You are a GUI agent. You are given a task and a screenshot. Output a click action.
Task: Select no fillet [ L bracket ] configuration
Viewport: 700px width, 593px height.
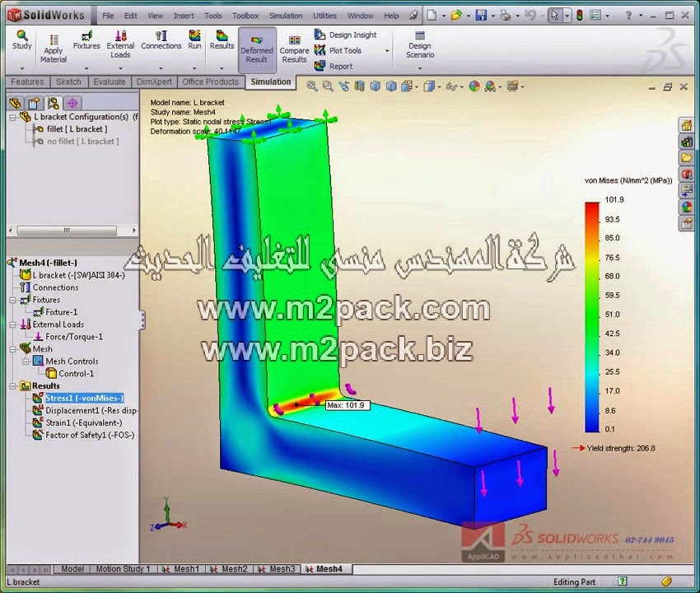(82, 141)
